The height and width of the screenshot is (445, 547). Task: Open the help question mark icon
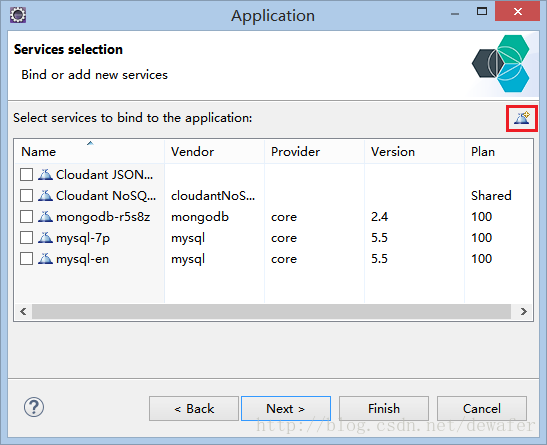click(x=34, y=407)
